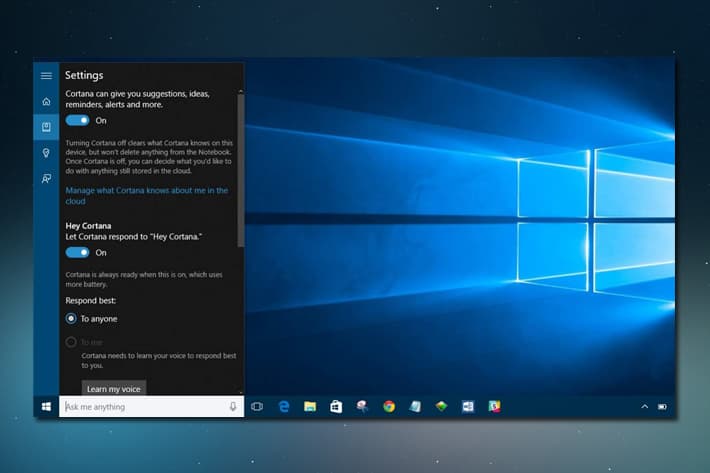Turn off Cortana suggestions toggle
Image resolution: width=710 pixels, height=473 pixels.
click(x=77, y=120)
